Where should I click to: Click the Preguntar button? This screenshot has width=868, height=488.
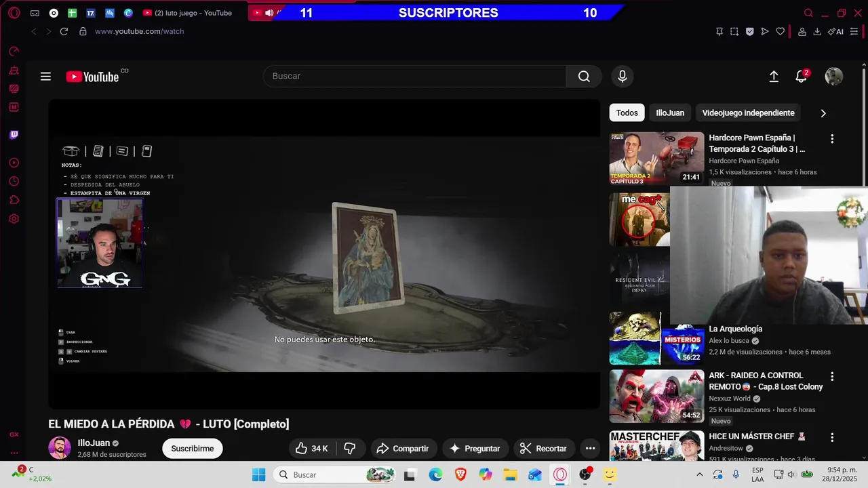click(475, 448)
